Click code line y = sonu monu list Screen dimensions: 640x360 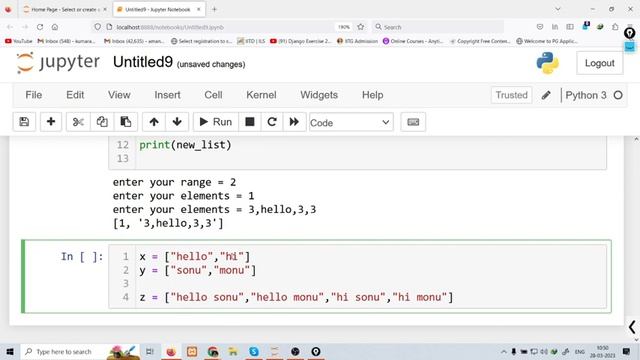pyautogui.click(x=198, y=270)
